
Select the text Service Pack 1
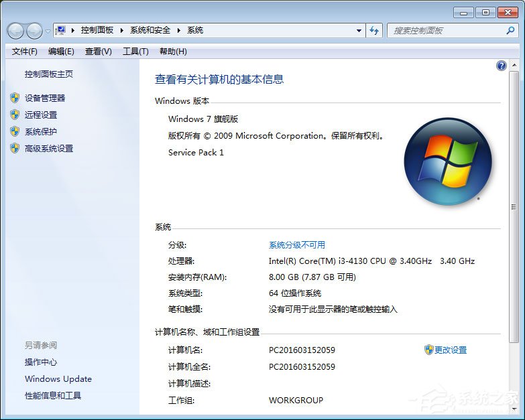coord(196,153)
